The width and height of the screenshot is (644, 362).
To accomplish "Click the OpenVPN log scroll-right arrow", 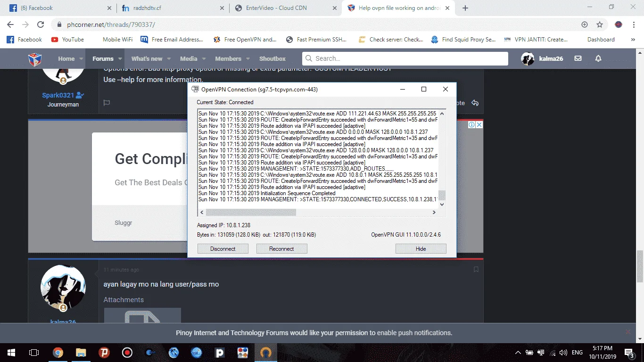I will 434,213.
